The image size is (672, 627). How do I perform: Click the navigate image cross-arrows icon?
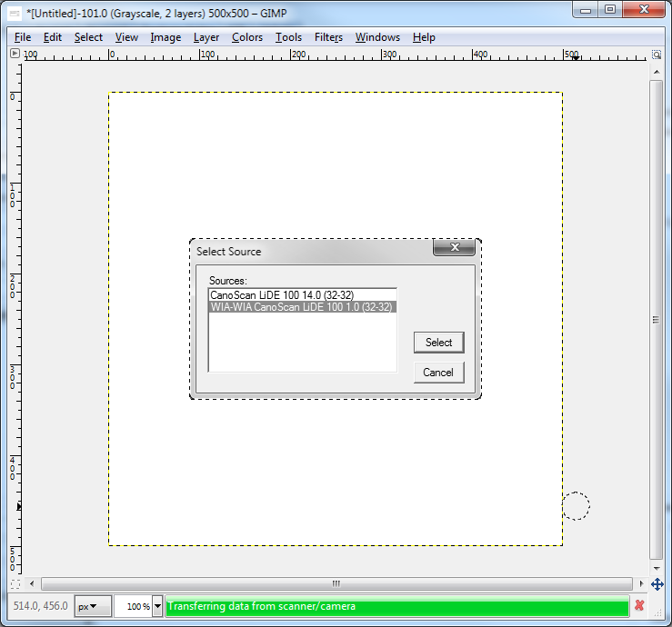pos(657,584)
